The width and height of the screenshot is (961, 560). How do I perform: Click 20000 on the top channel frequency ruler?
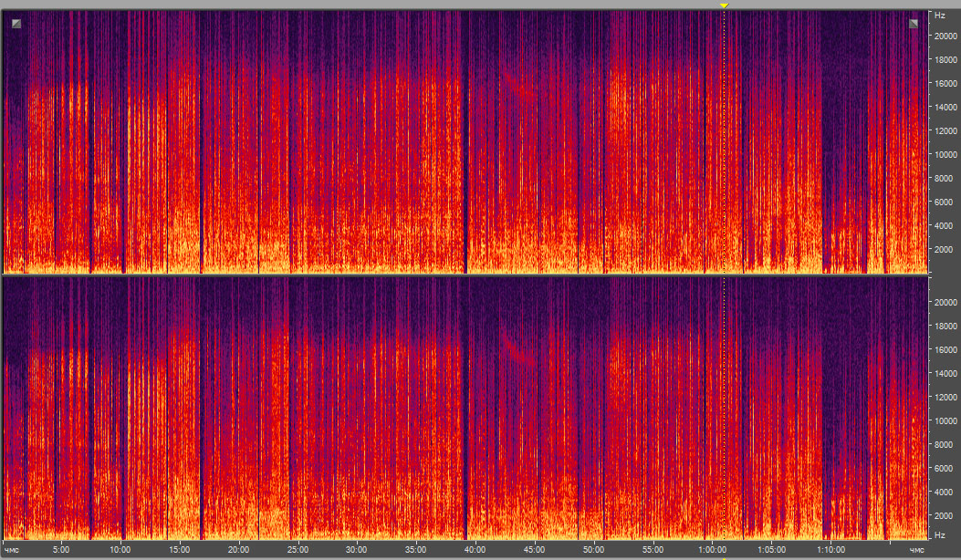(944, 36)
